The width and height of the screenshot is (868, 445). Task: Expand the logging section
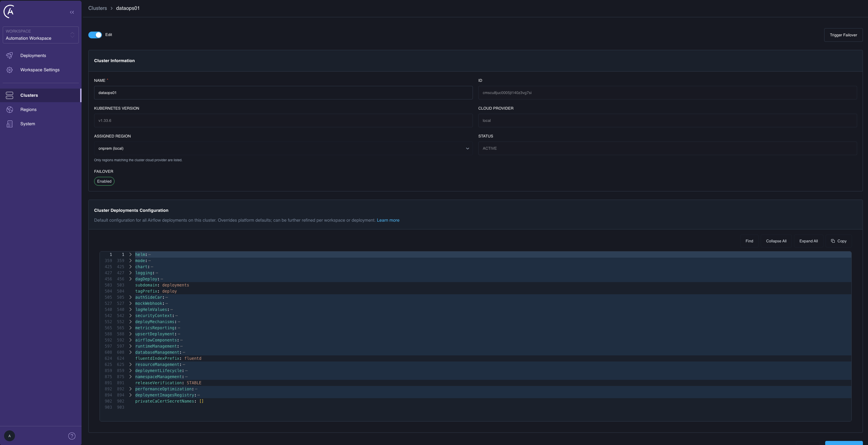pyautogui.click(x=130, y=273)
